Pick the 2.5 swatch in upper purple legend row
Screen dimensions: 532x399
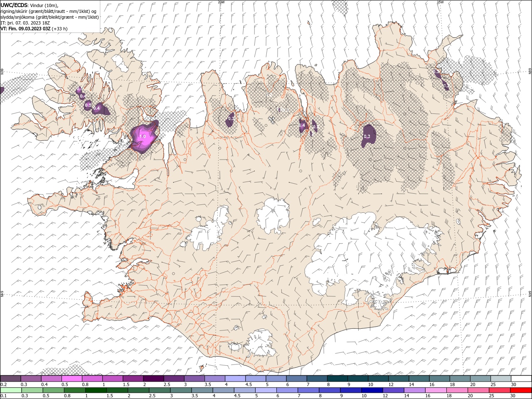[x=174, y=379]
